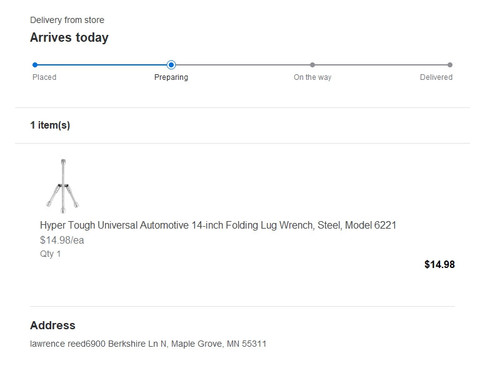The image size is (500, 391).
Task: Click the 1 item(s) section header
Action: click(50, 125)
